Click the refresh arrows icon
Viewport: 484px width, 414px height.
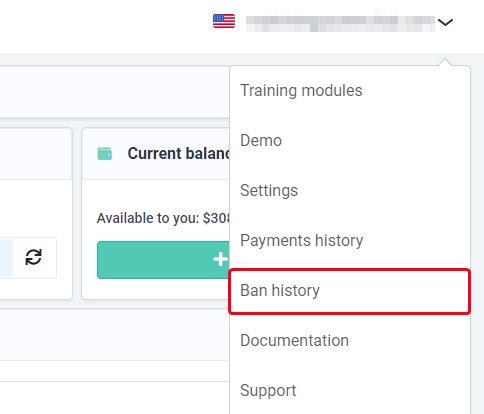coord(34,257)
